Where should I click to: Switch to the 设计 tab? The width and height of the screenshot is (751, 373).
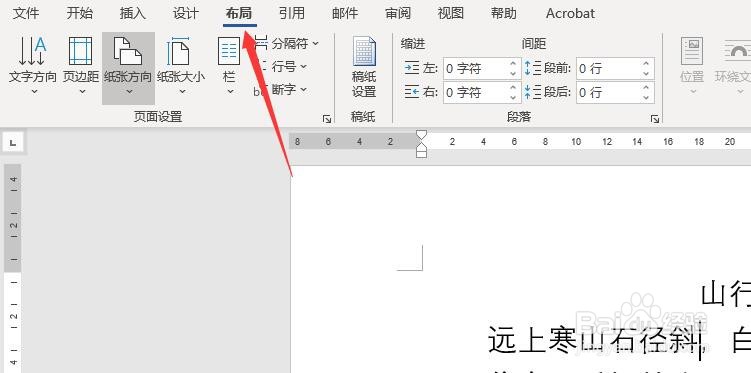(x=185, y=13)
